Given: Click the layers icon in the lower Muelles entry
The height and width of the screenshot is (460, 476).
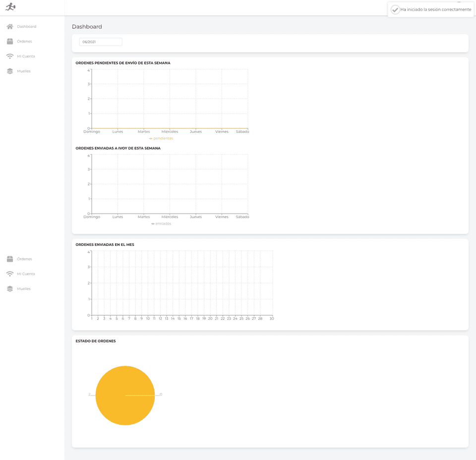Looking at the screenshot, I should [10, 289].
